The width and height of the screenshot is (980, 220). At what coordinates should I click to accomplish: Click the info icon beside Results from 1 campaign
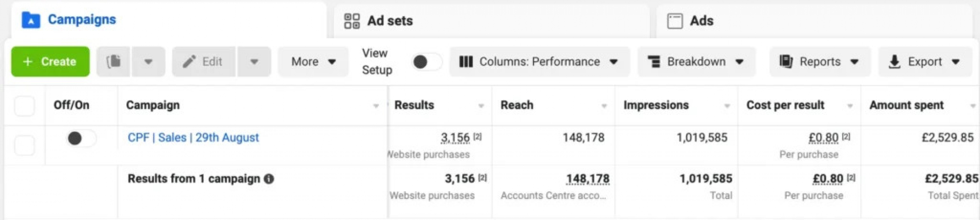[x=269, y=179]
